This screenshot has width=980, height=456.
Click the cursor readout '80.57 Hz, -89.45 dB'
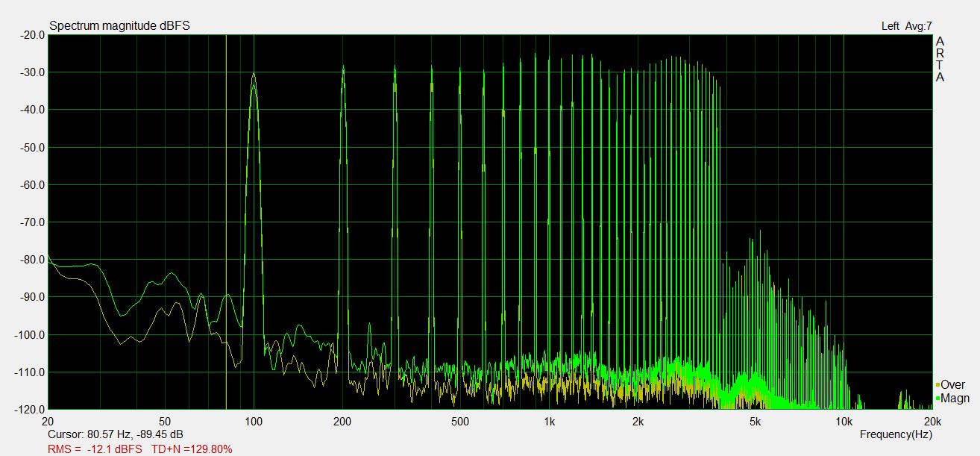[136, 434]
